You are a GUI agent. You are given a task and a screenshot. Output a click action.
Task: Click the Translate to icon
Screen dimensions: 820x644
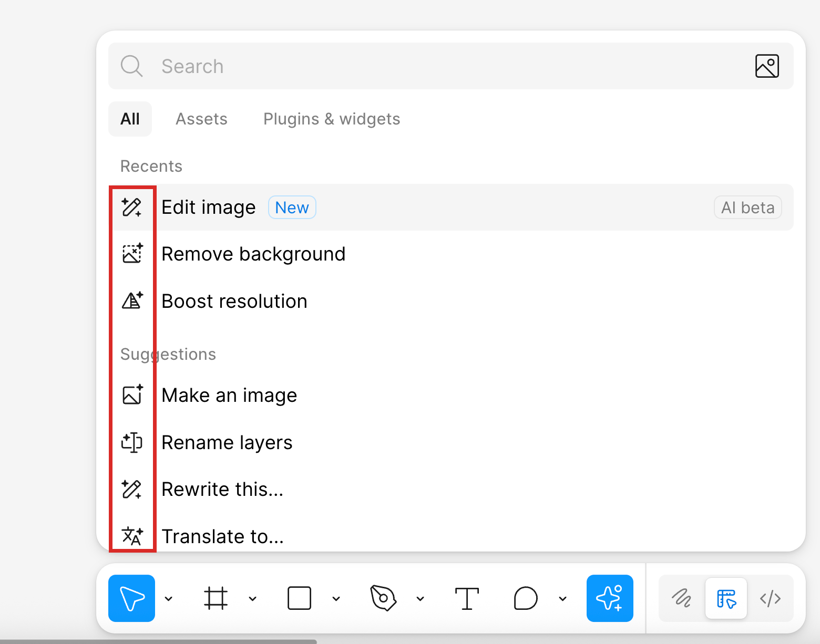click(132, 536)
